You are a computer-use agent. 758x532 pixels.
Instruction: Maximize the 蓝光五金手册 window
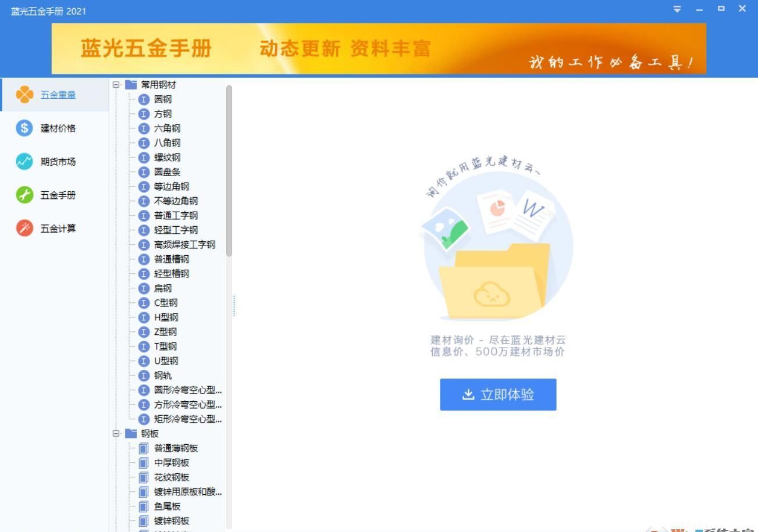(x=721, y=9)
